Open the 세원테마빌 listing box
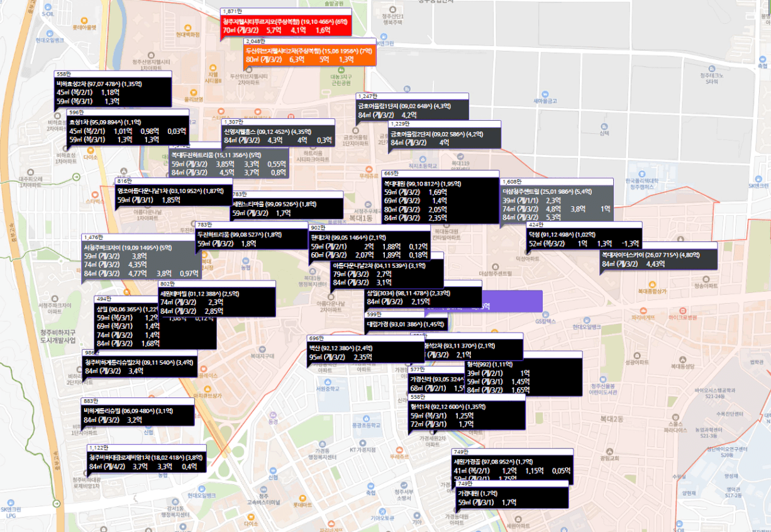 tap(218, 299)
